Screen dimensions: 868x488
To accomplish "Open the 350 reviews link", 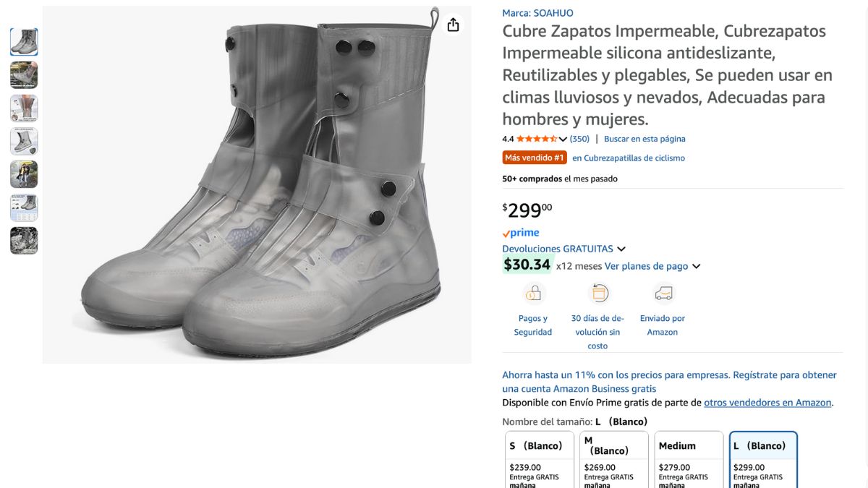I will [579, 139].
